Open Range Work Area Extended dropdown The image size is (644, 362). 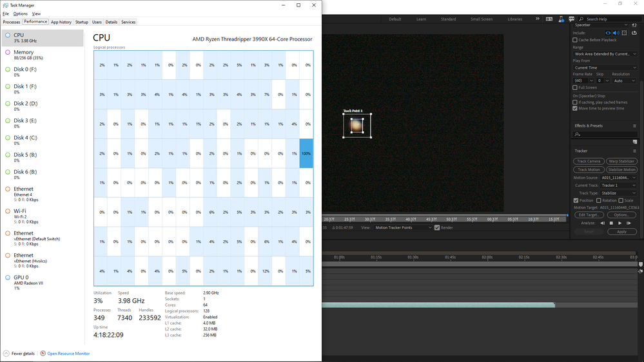pos(605,53)
